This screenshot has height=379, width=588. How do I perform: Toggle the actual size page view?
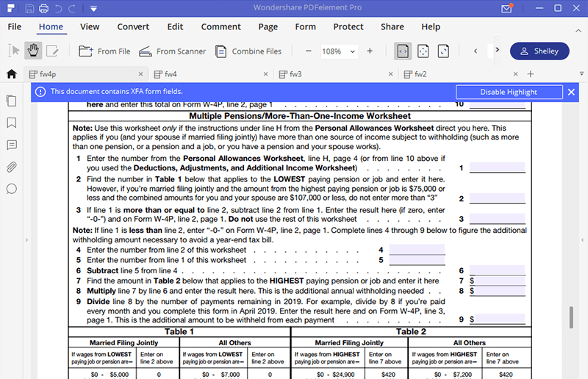pos(443,51)
